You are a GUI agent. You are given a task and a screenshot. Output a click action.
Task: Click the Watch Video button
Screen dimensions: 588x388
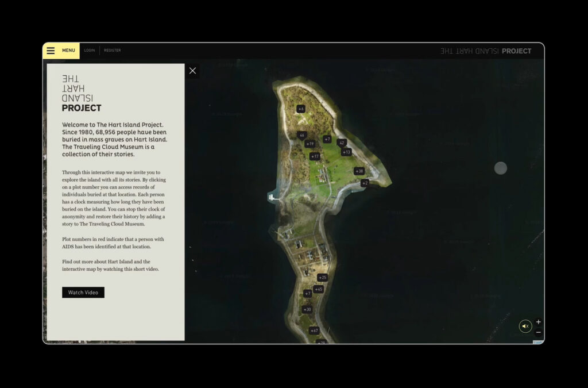coord(83,293)
